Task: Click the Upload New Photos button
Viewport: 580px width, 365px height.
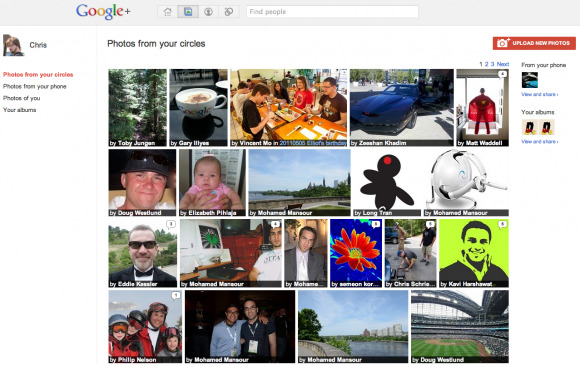Action: (x=534, y=43)
